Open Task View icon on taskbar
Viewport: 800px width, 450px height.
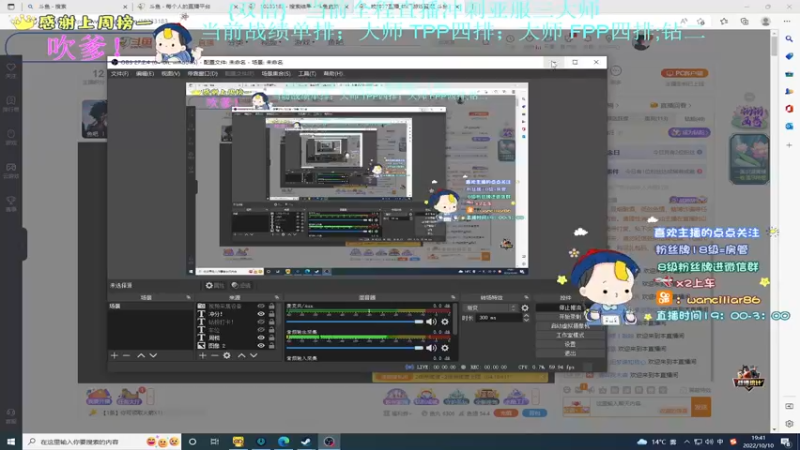[215, 442]
